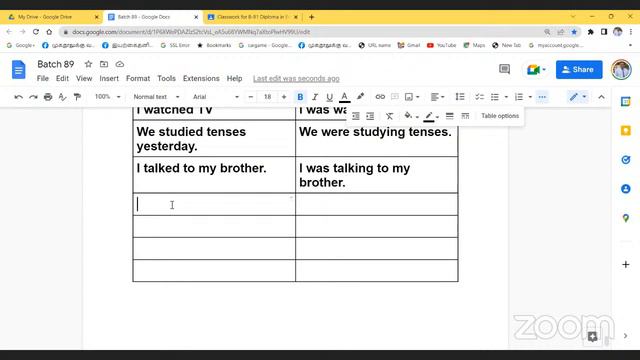This screenshot has height=360, width=640.
Task: Select the Paint format roller icon
Action: (77, 97)
